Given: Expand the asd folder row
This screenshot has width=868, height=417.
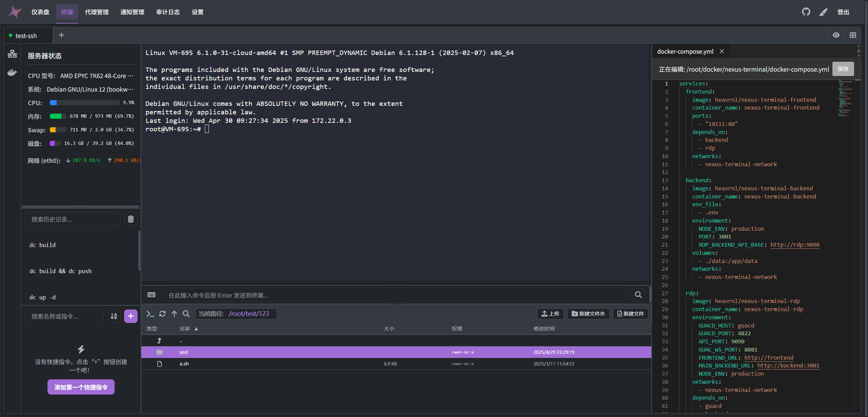Looking at the screenshot, I should point(183,352).
